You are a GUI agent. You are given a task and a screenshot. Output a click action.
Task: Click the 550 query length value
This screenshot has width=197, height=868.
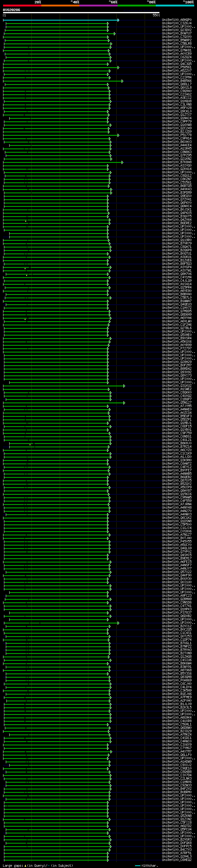(155, 15)
